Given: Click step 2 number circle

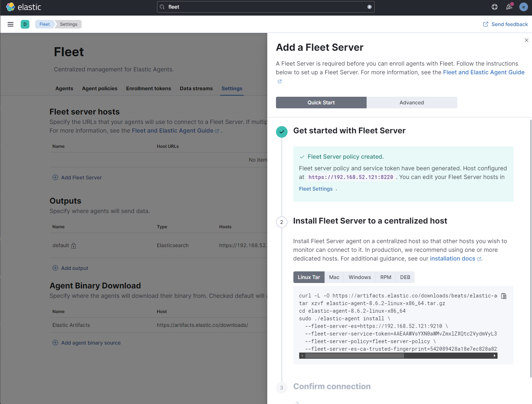Looking at the screenshot, I should (282, 222).
